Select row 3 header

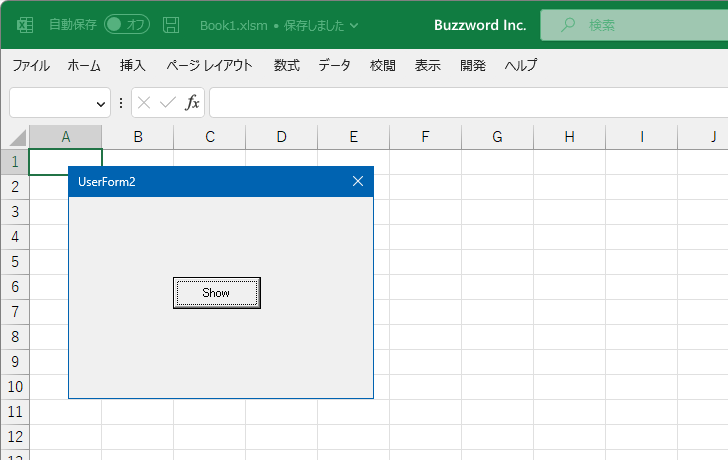[15, 212]
